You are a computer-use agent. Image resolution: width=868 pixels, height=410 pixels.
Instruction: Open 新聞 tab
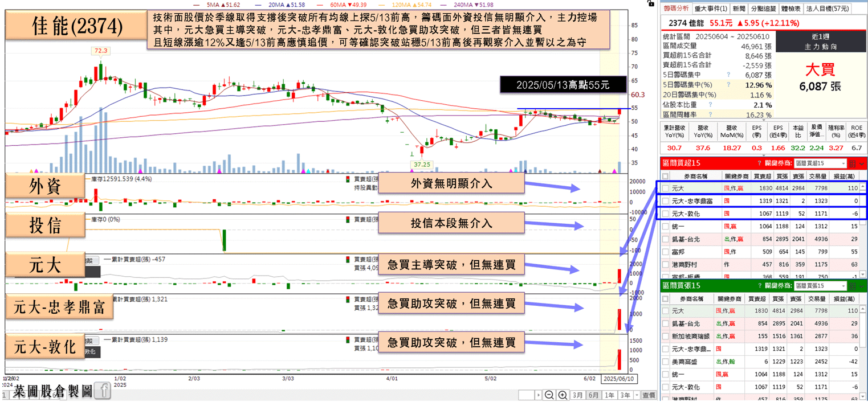coord(739,9)
